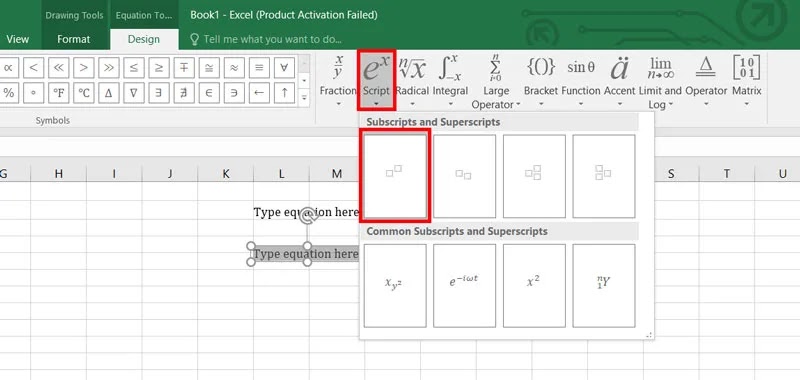Insert the greater-than symbol

[x=84, y=67]
